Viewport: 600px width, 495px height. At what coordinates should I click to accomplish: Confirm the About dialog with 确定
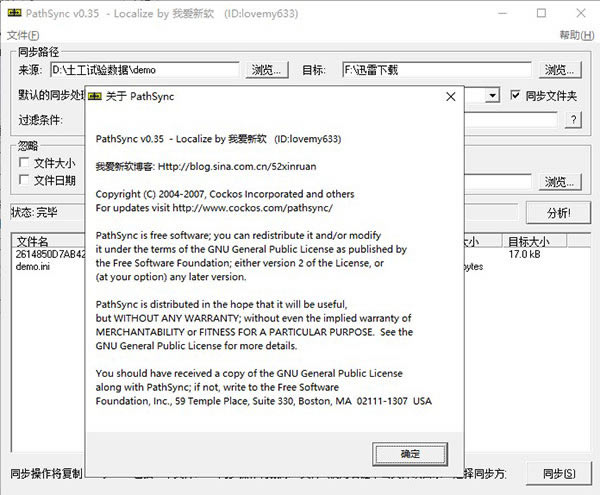coord(410,454)
